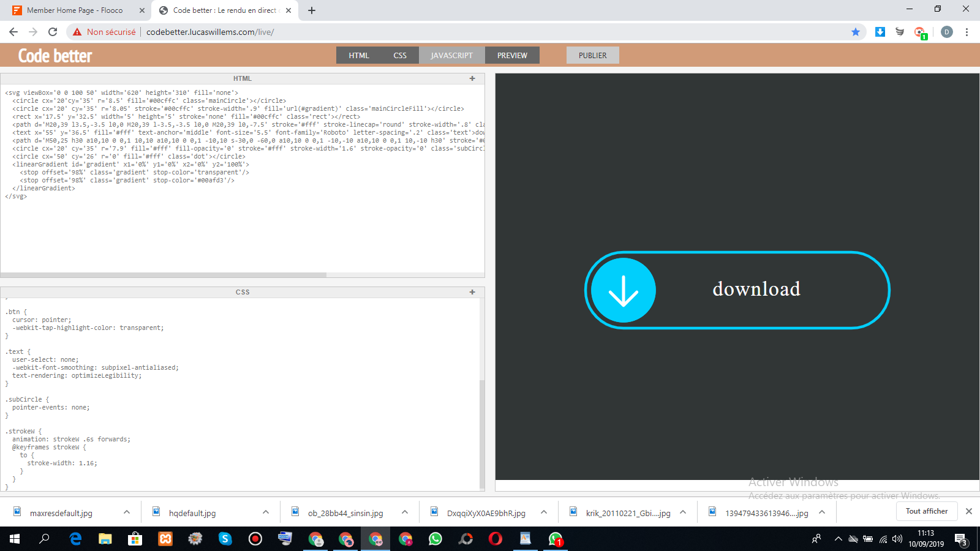
Task: Toggle the HTML editor panel
Action: [359, 55]
